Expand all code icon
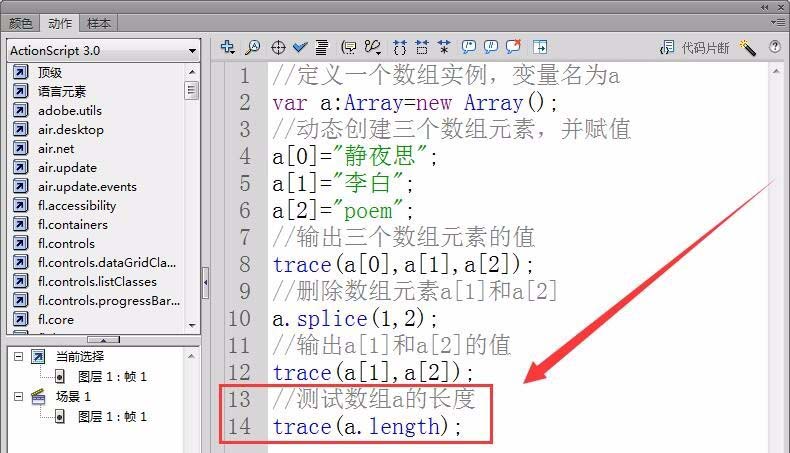The image size is (790, 453). click(444, 47)
